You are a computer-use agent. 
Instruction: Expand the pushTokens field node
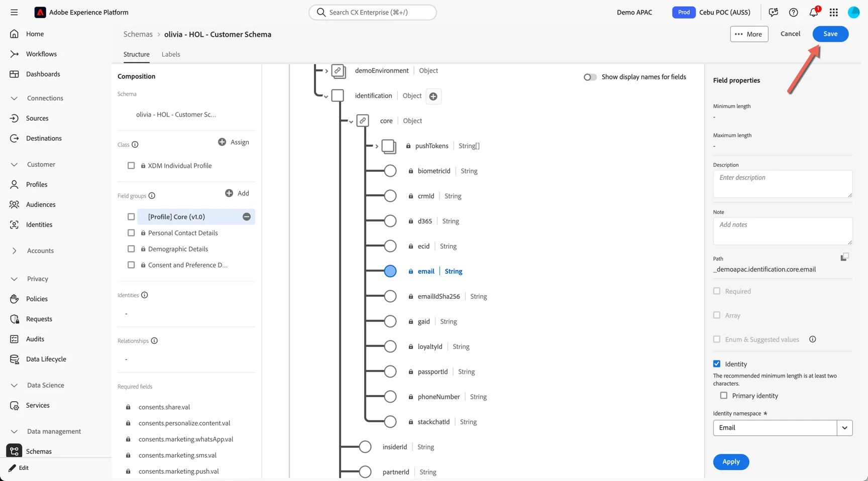click(x=377, y=146)
